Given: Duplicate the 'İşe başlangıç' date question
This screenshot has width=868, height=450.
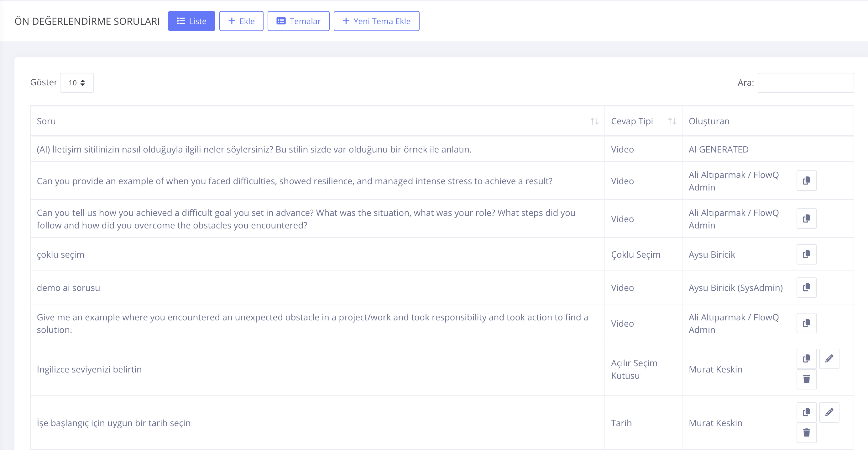Looking at the screenshot, I should (806, 412).
